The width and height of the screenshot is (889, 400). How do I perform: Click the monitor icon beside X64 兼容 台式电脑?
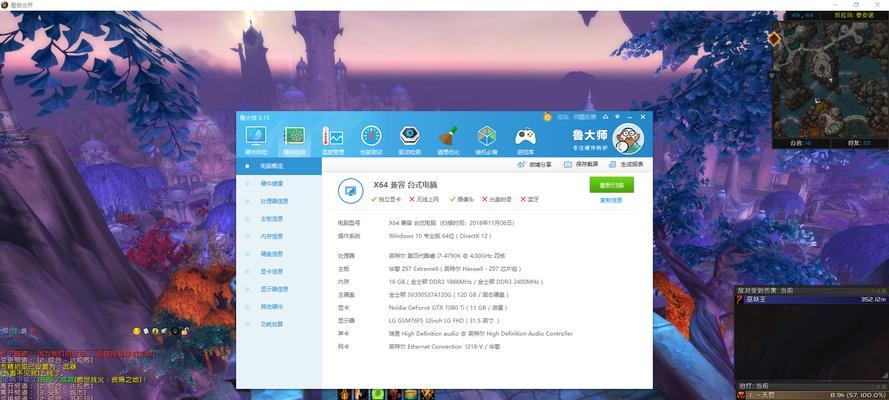click(350, 190)
